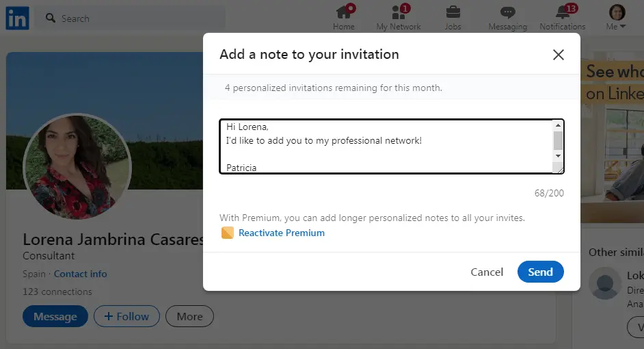This screenshot has width=644, height=349.
Task: Open the More options button
Action: (x=189, y=316)
